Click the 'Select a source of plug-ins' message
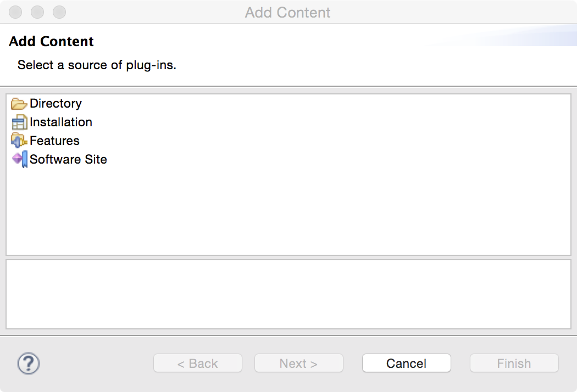 pyautogui.click(x=97, y=65)
